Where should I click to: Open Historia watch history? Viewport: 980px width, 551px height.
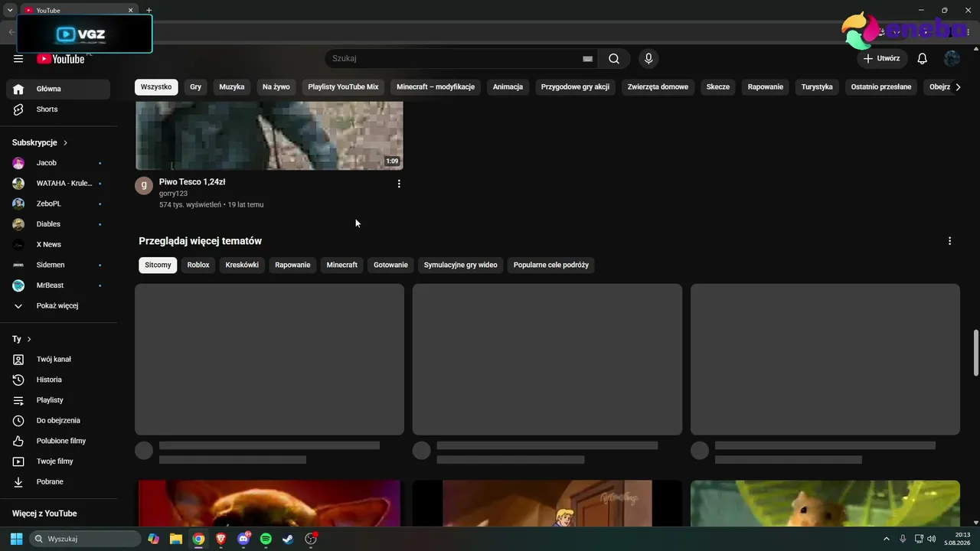click(58, 380)
